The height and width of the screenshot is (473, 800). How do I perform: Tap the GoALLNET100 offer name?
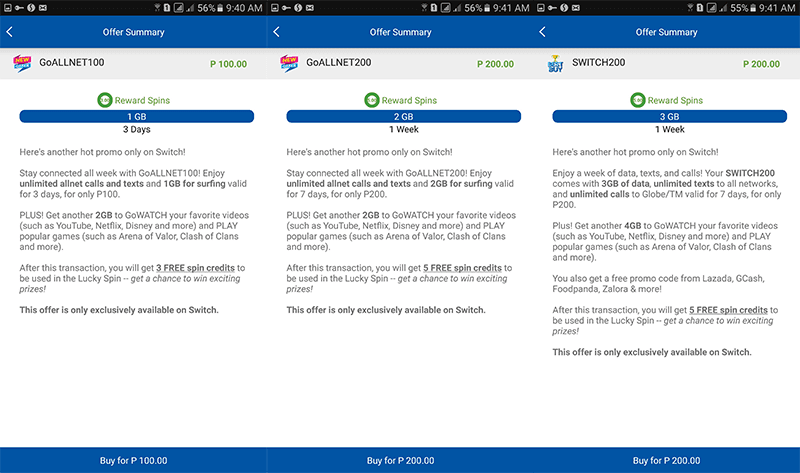pos(71,62)
